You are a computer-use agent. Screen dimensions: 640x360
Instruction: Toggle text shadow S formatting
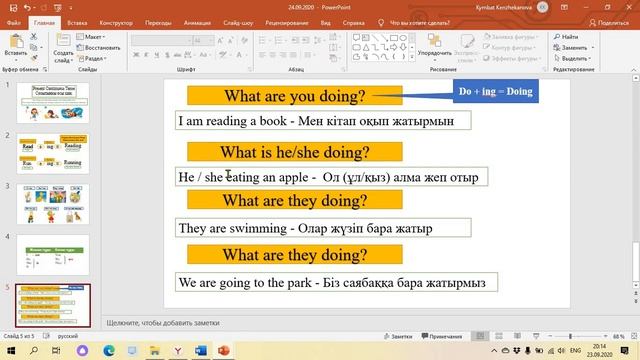point(167,55)
